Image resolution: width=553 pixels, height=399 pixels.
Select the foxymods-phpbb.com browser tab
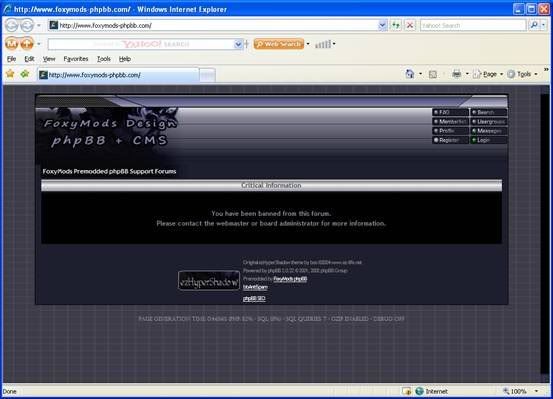(x=118, y=75)
